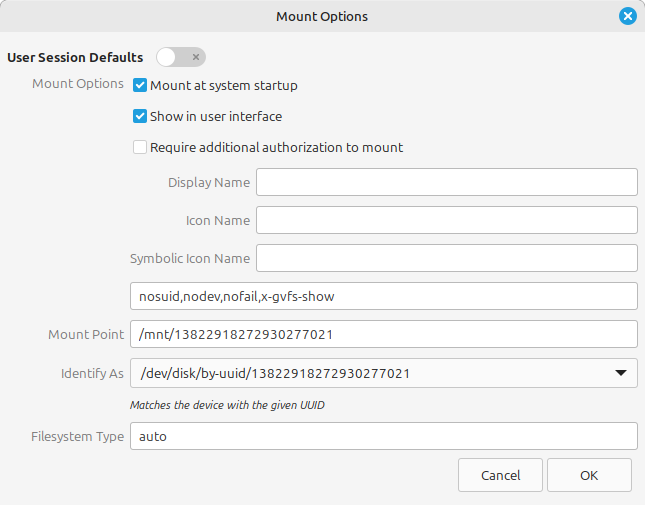This screenshot has height=505, width=645.
Task: Uncheck Show in user interface
Action: [x=140, y=116]
